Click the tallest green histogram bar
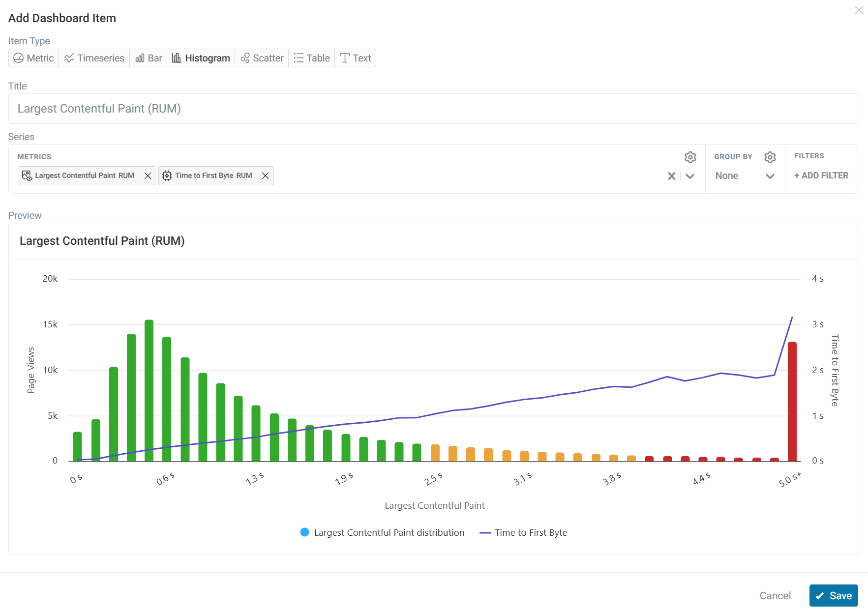 [149, 391]
